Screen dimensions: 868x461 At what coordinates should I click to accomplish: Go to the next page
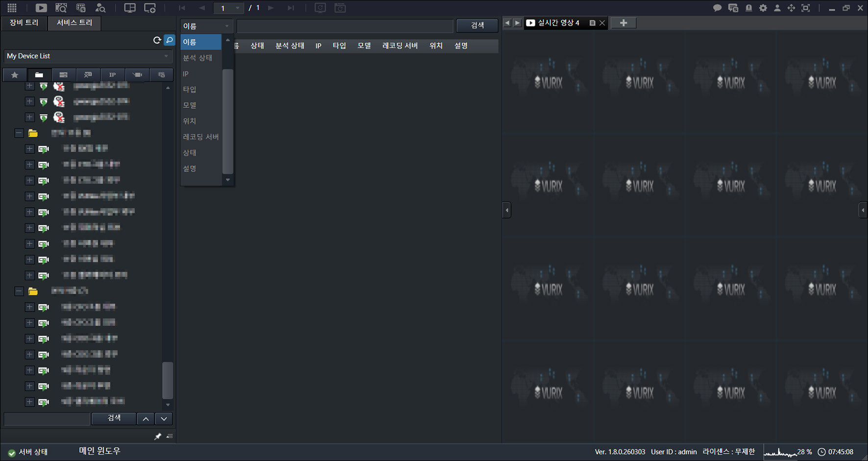pyautogui.click(x=271, y=8)
